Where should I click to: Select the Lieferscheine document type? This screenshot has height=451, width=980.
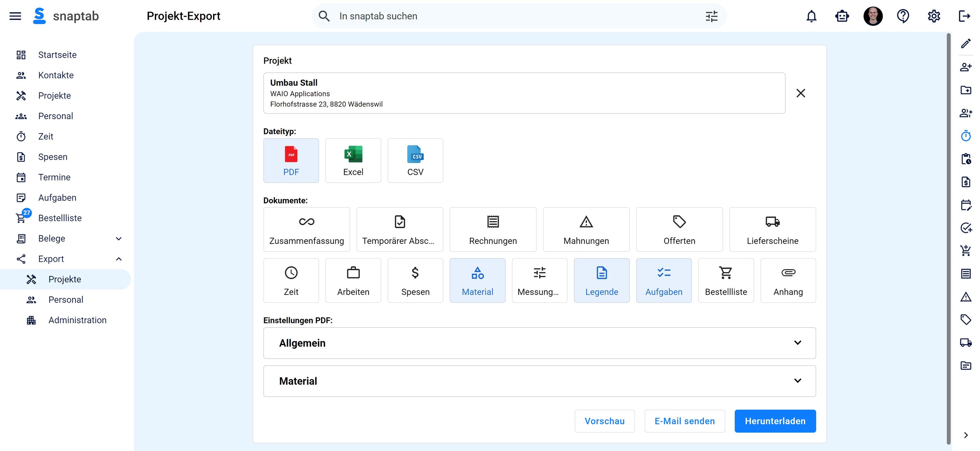[772, 229]
